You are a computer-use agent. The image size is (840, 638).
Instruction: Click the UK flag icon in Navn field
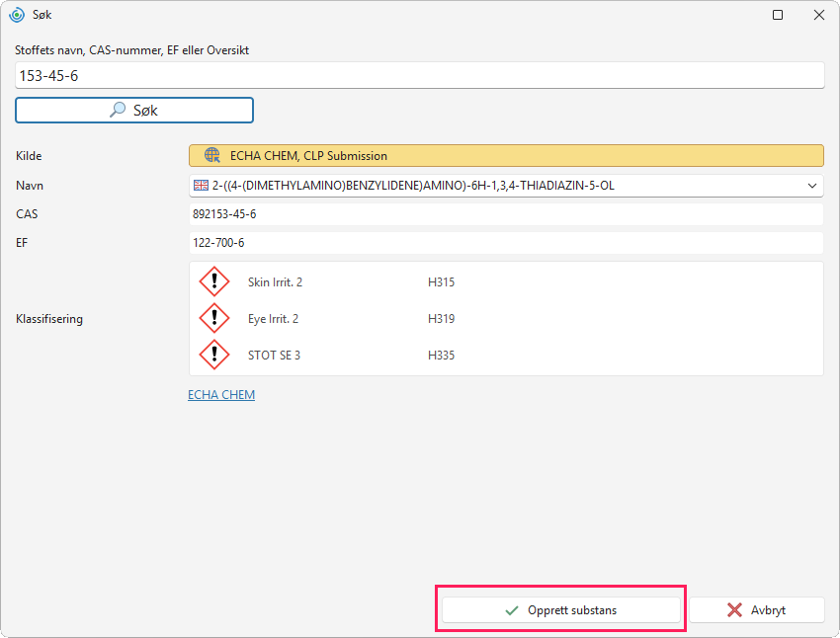pos(201,186)
